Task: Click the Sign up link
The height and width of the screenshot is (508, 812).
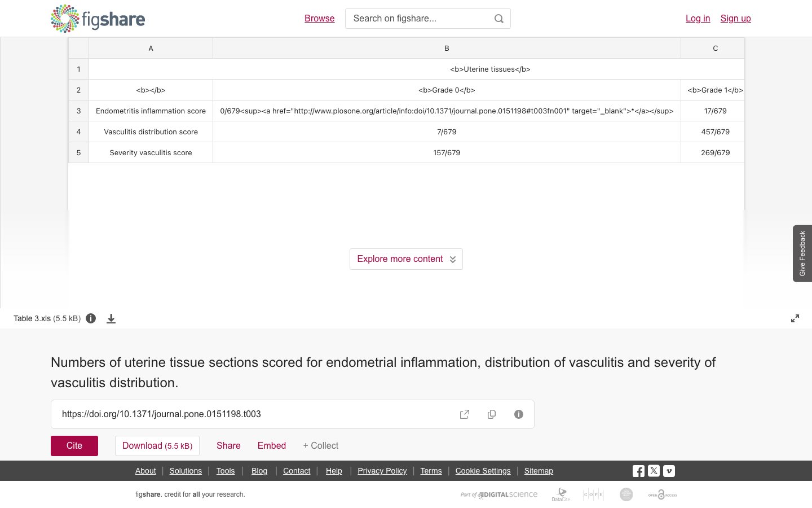Action: pyautogui.click(x=735, y=18)
